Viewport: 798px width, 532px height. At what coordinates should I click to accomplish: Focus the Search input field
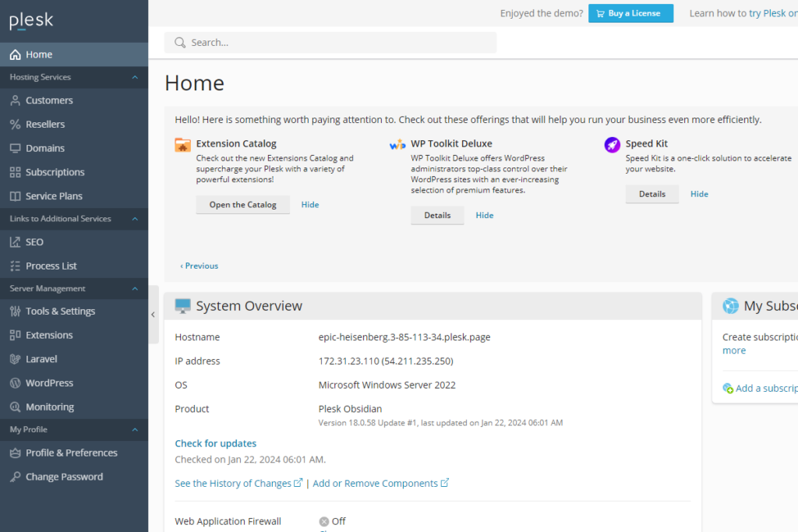click(x=330, y=43)
